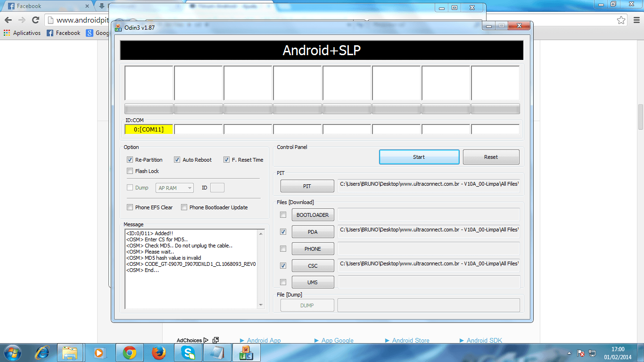Open the Aplicativos bookmarks shortcut

pyautogui.click(x=22, y=33)
